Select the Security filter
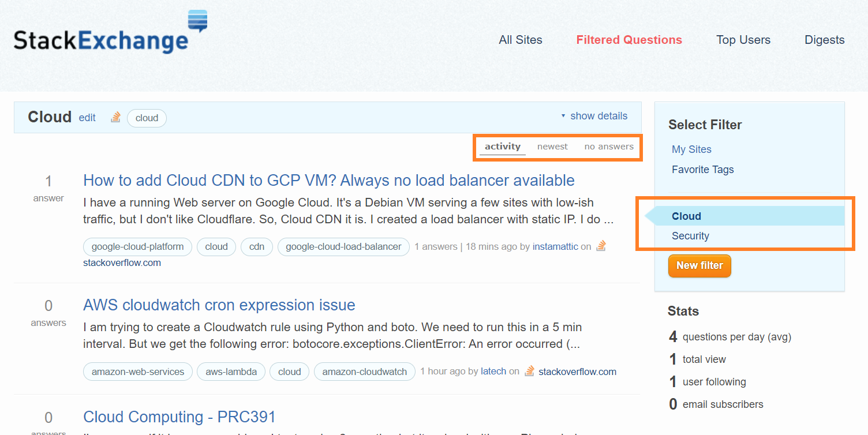 tap(690, 236)
